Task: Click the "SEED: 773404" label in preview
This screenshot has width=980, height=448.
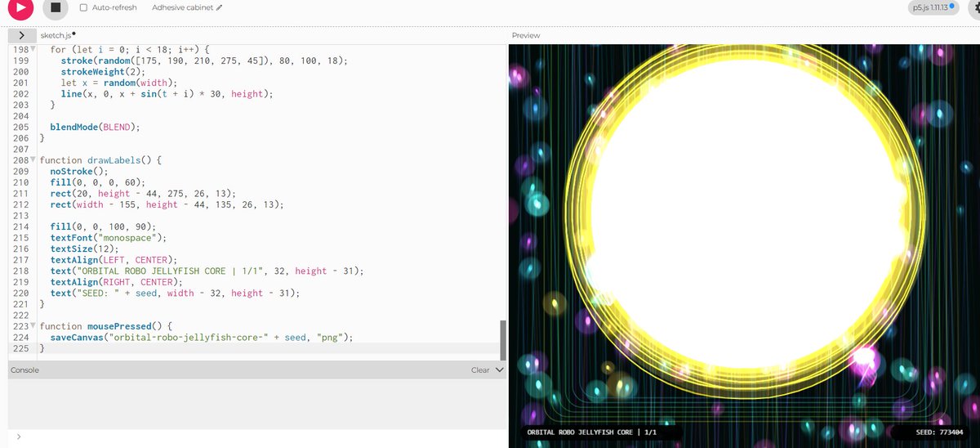Action: (x=940, y=432)
